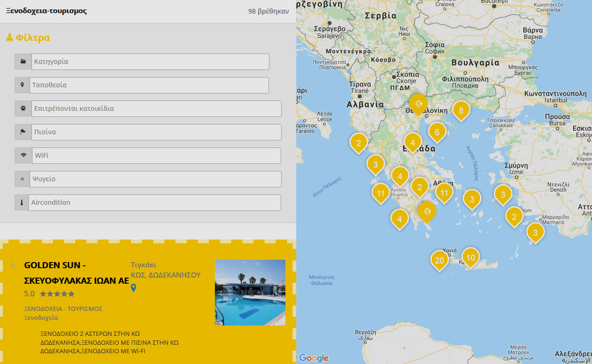Click the cluster marker 3 nearest Αλεξάνδρεια corner, by Μαρμαρίδα

535,233
